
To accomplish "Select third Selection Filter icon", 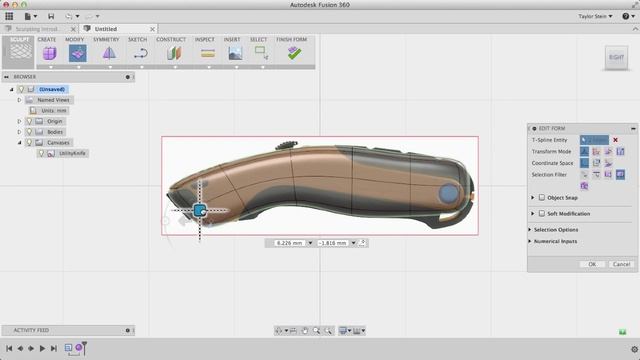I will 608,174.
